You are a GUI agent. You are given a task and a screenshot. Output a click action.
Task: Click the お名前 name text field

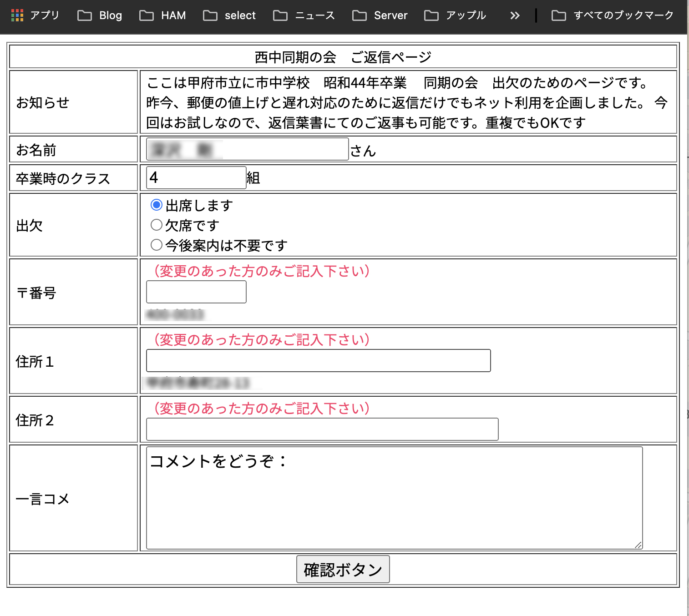pos(247,149)
